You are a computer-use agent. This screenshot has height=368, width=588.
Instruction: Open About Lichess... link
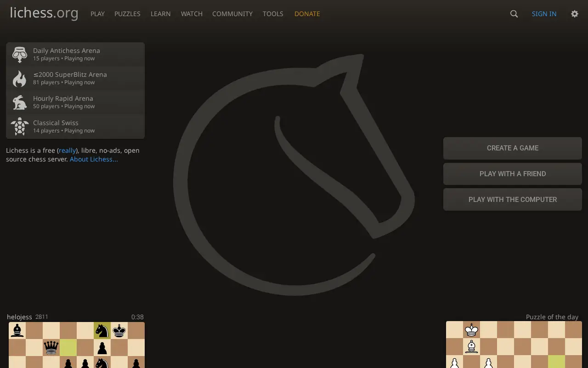94,159
